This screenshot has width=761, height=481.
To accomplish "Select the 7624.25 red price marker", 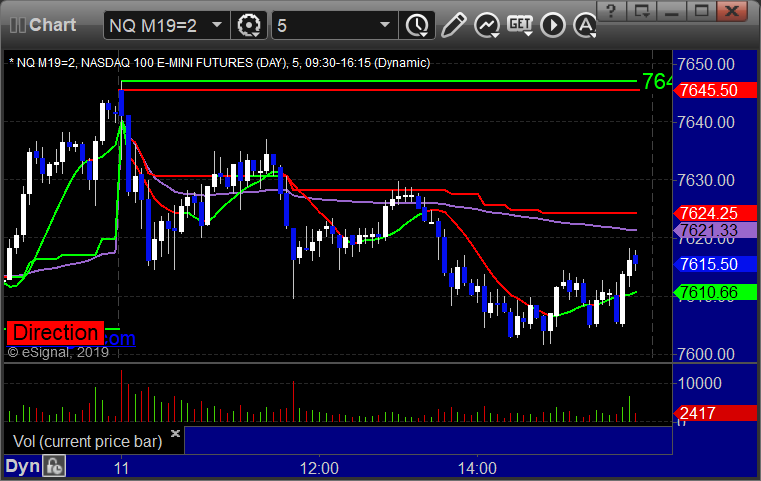I will pyautogui.click(x=715, y=213).
